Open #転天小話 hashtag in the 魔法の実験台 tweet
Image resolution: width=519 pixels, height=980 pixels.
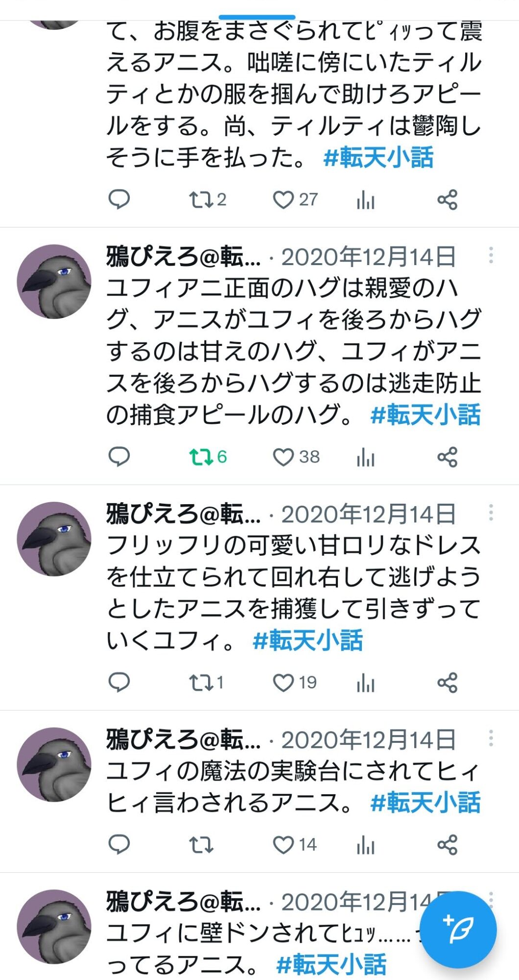(x=425, y=803)
